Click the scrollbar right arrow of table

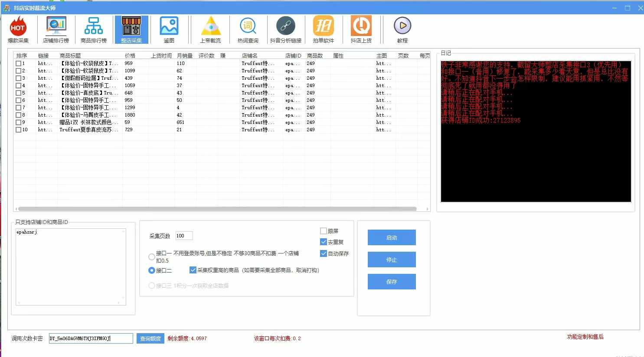point(428,209)
